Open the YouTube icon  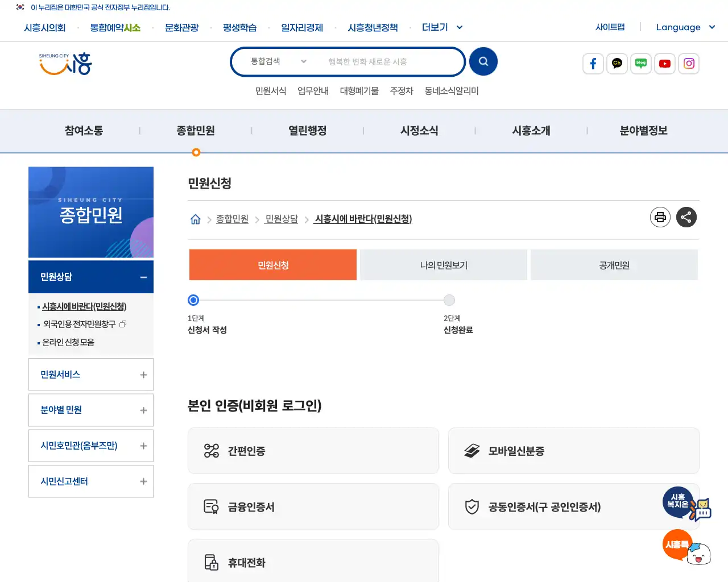(x=665, y=64)
